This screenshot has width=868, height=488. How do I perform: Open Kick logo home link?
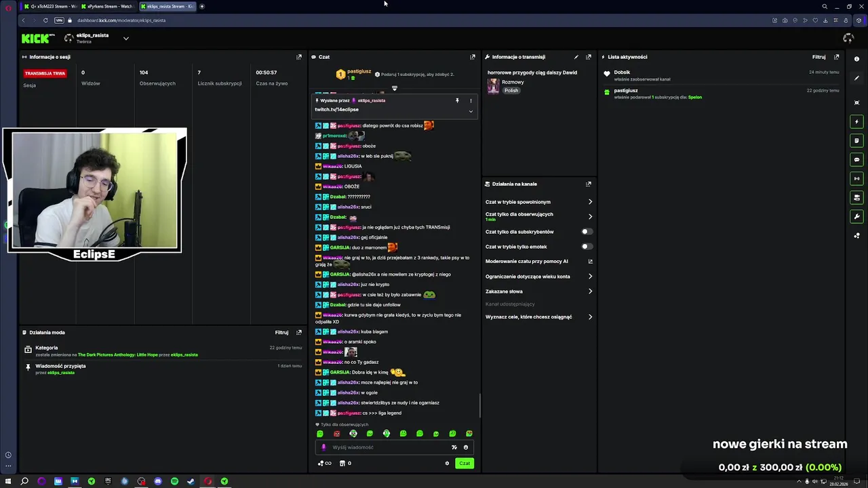click(x=38, y=39)
